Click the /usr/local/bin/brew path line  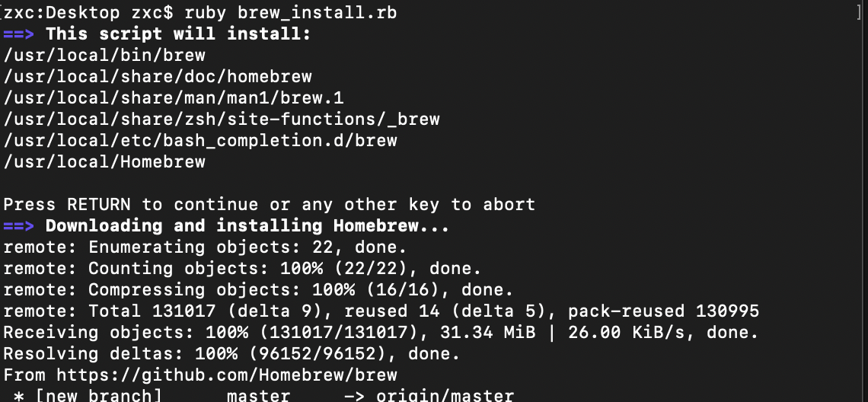coord(104,56)
